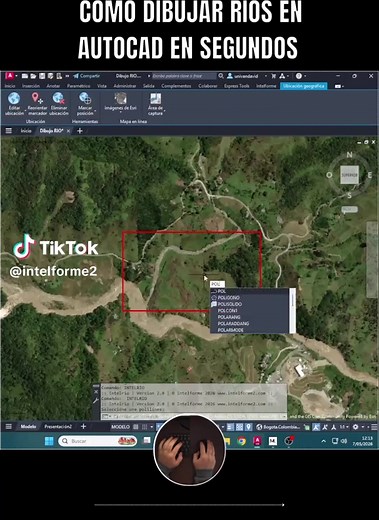This screenshot has width=379, height=520.
Task: Open the Complementos ribbon tab
Action: coord(176,86)
